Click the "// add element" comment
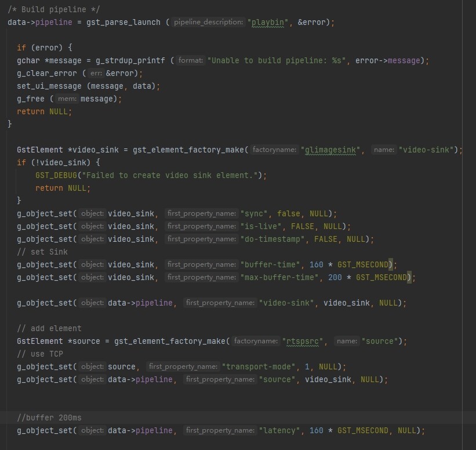 pos(49,328)
